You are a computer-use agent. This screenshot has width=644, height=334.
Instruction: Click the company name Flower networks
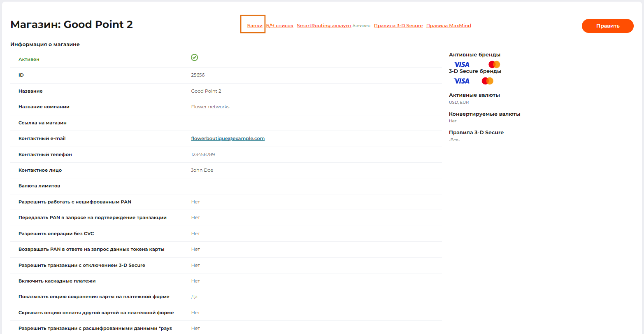pyautogui.click(x=210, y=107)
